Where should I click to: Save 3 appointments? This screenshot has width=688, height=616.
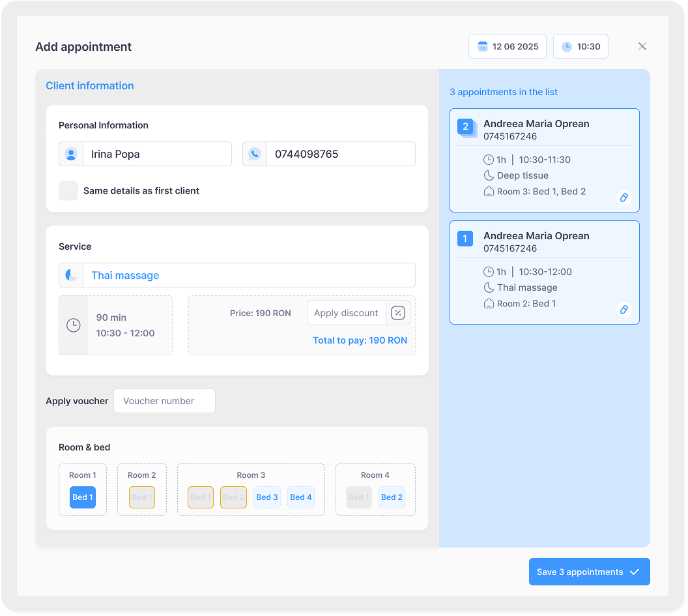tap(589, 572)
